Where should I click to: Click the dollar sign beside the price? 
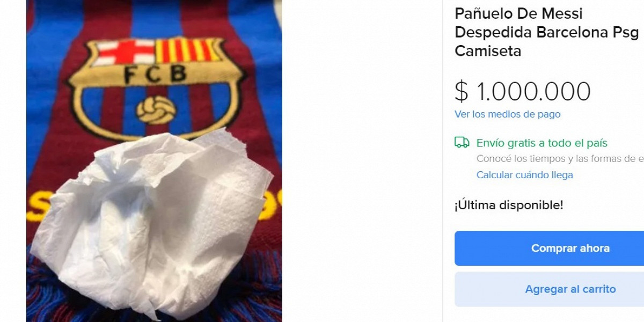tap(461, 92)
